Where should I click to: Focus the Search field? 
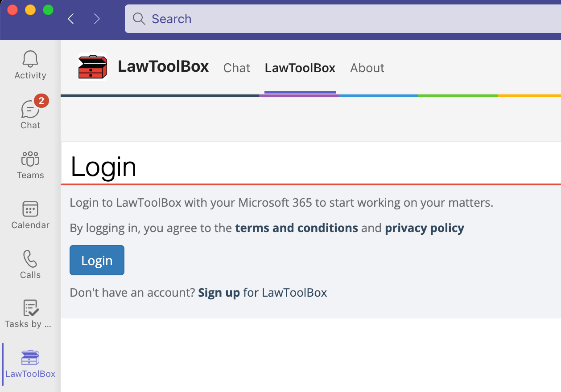(x=342, y=19)
